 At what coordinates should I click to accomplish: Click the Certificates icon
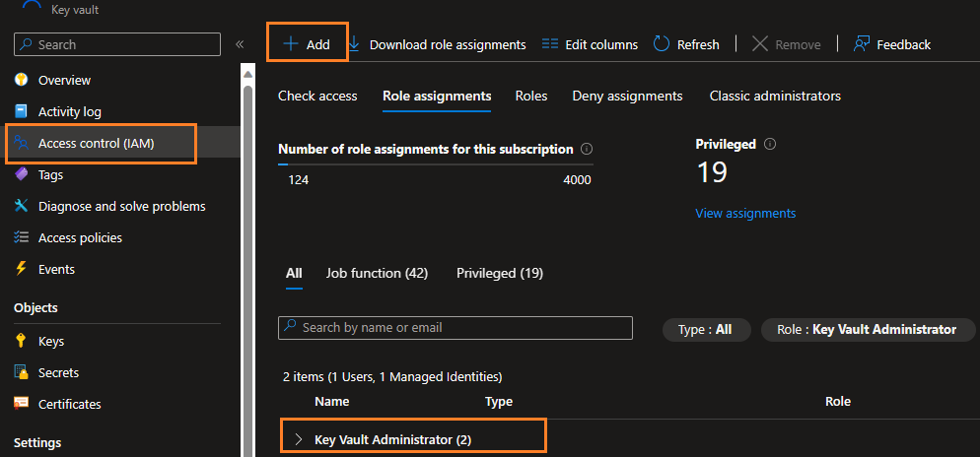click(22, 404)
